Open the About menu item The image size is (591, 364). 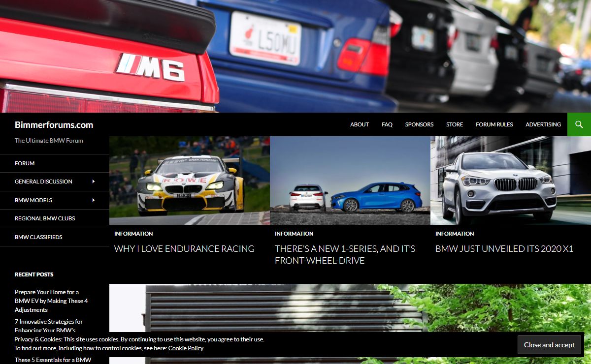click(x=360, y=124)
